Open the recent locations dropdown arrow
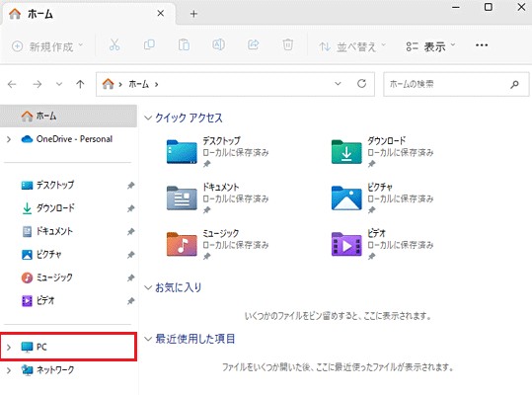The height and width of the screenshot is (395, 532). point(59,84)
